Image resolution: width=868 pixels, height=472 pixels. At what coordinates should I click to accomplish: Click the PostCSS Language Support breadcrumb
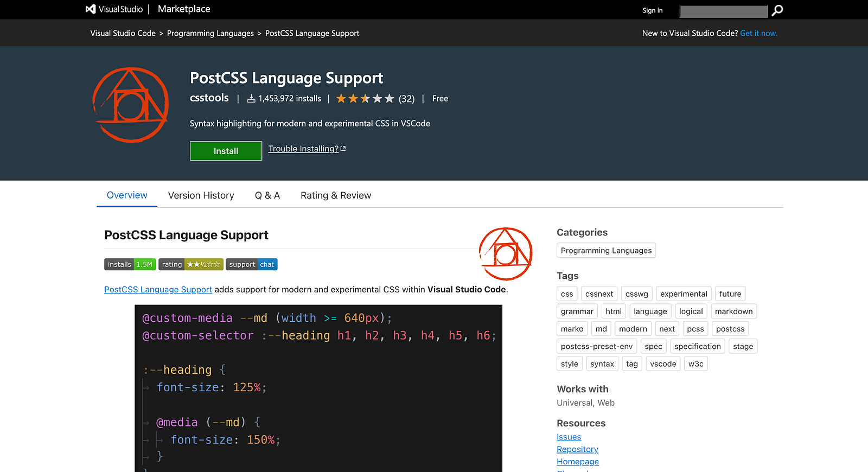pos(312,33)
